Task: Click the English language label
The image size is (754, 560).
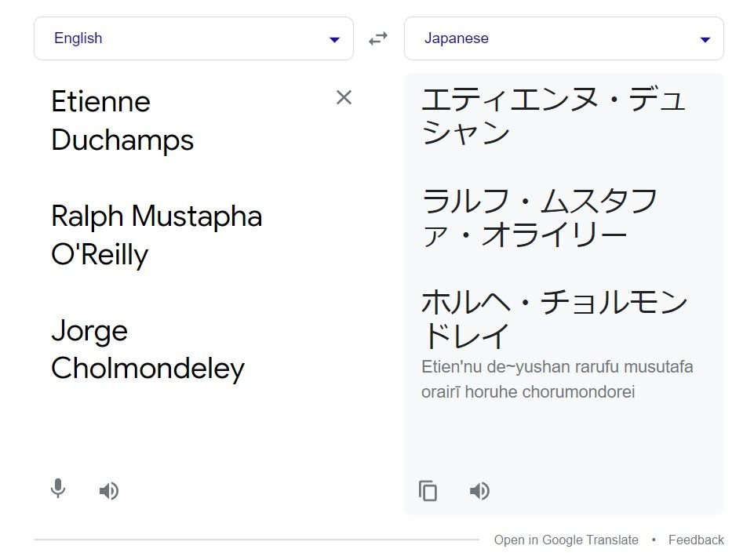Action: tap(78, 38)
